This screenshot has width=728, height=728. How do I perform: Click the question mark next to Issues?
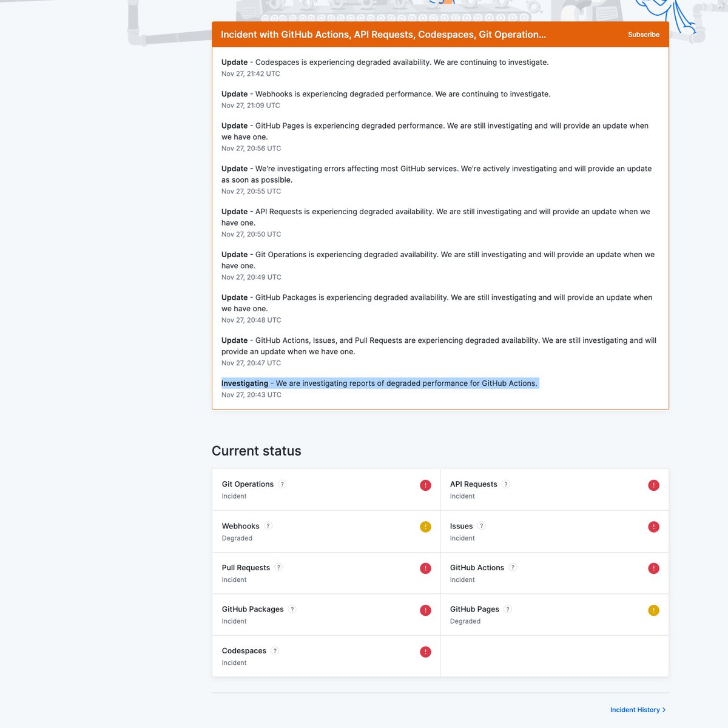tap(482, 526)
